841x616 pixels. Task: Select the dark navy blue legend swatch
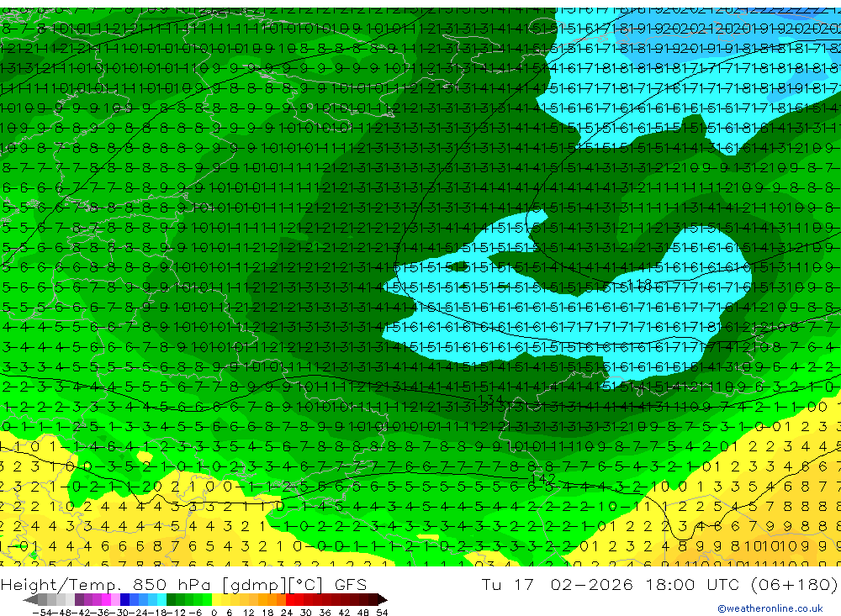click(124, 600)
